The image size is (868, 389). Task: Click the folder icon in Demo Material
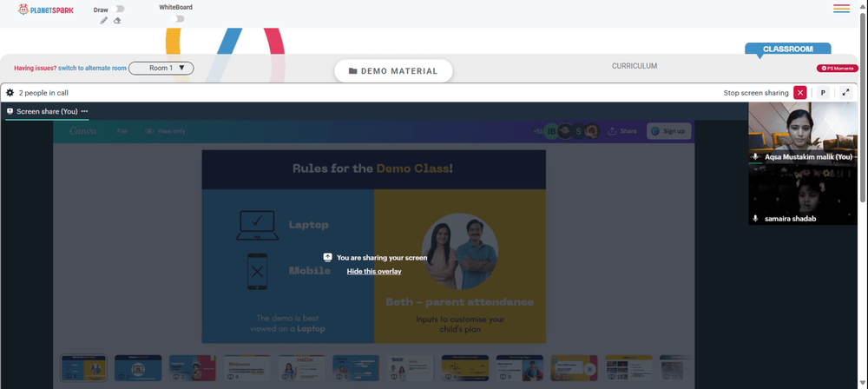(x=352, y=71)
